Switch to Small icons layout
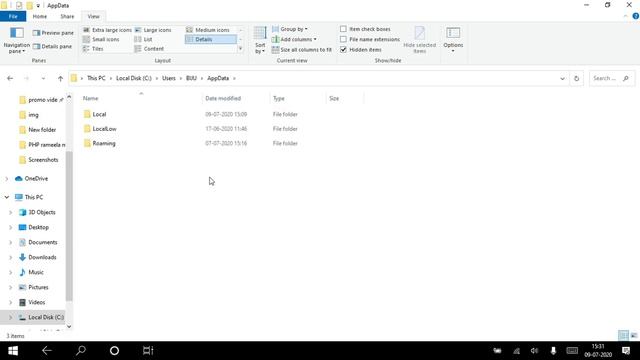640x360 pixels. click(101, 39)
